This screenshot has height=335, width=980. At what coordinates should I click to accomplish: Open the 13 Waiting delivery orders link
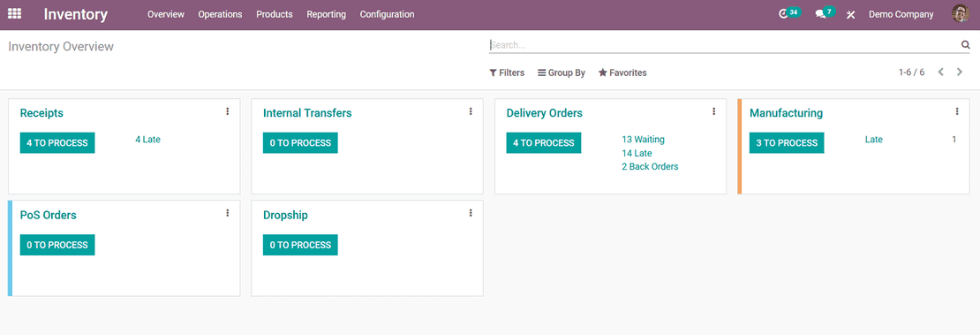click(643, 140)
